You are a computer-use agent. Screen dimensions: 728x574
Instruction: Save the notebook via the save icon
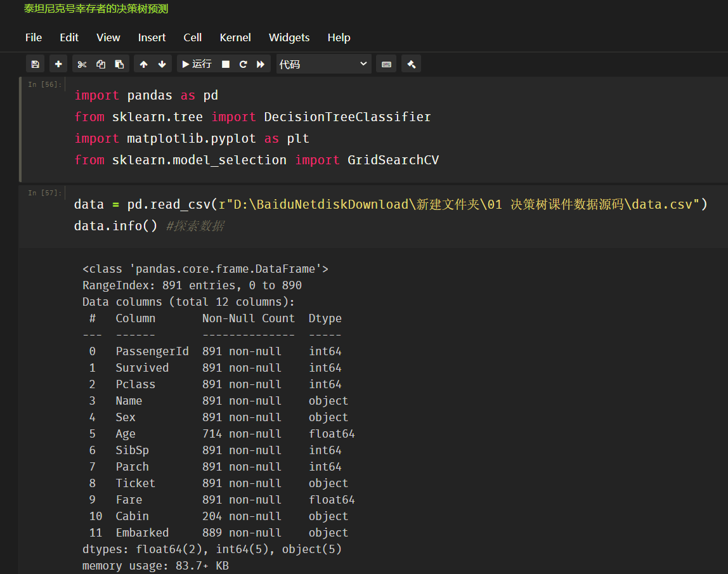click(35, 63)
